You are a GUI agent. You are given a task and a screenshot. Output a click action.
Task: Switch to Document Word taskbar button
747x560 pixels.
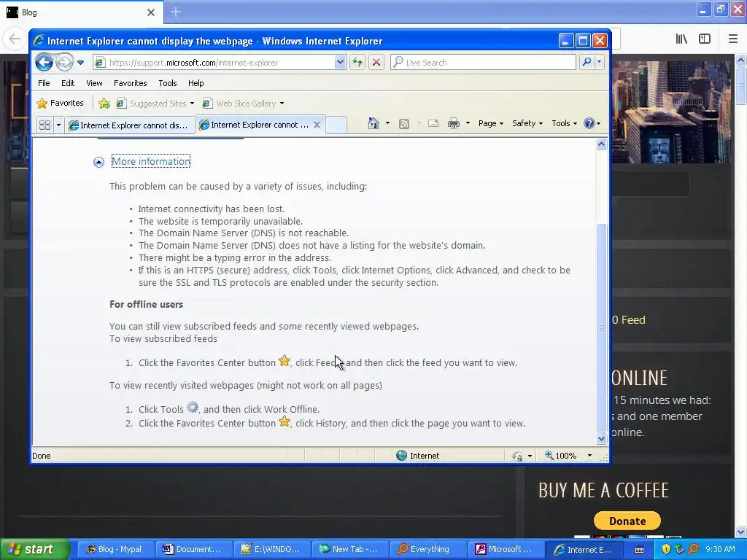[x=194, y=550]
